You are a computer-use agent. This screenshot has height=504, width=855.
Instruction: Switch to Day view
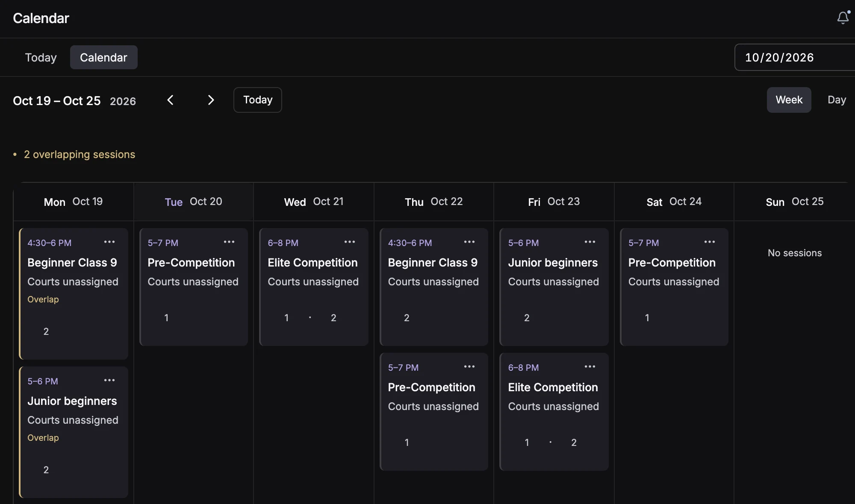pos(837,100)
